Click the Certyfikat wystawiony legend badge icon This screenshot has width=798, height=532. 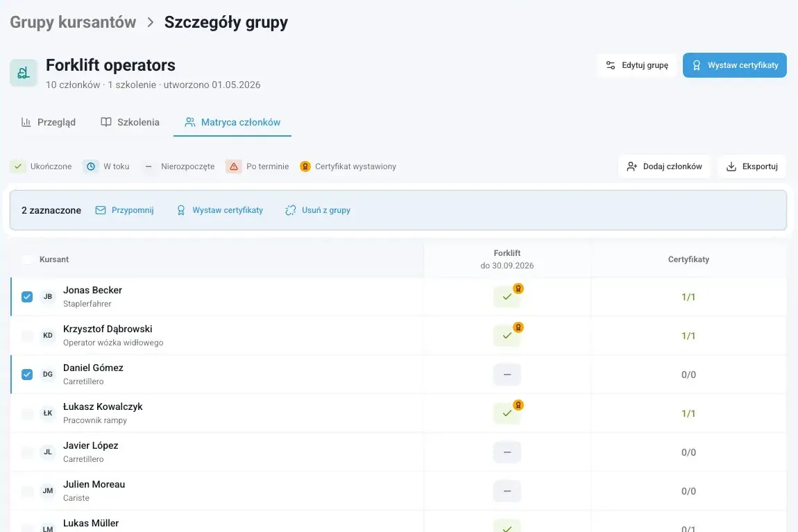[x=305, y=166]
